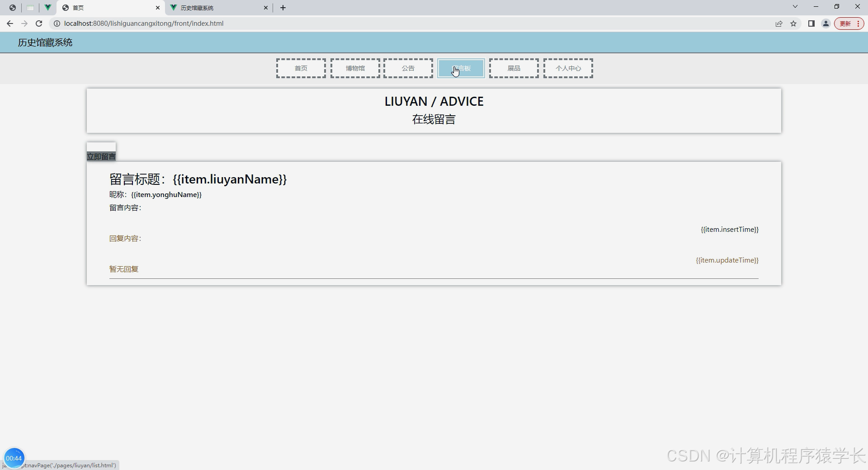Restore down the browser window
This screenshot has height=470, width=868.
click(837, 7)
